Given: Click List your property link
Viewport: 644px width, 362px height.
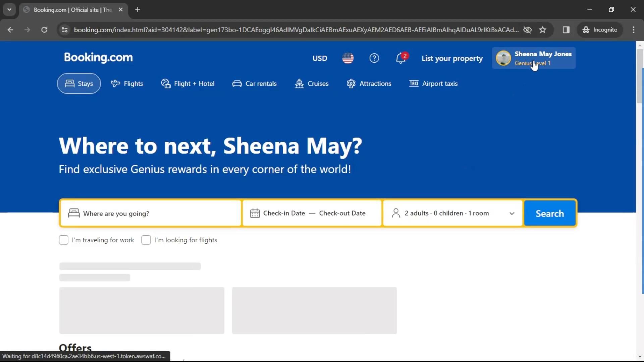Looking at the screenshot, I should click(x=452, y=58).
